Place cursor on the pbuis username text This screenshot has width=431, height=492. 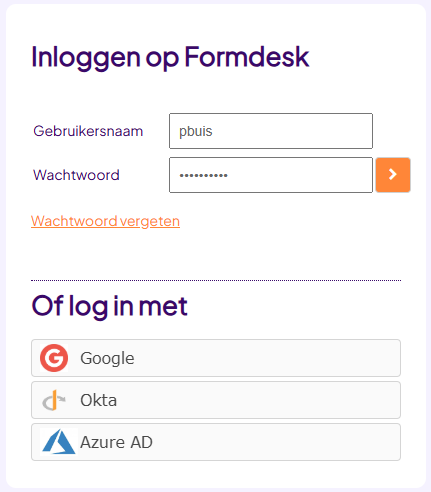196,132
